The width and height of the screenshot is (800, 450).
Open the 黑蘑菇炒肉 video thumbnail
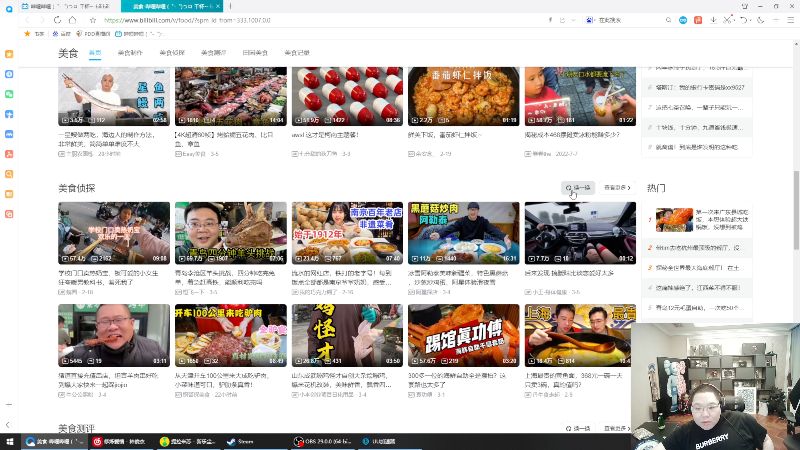click(x=463, y=233)
